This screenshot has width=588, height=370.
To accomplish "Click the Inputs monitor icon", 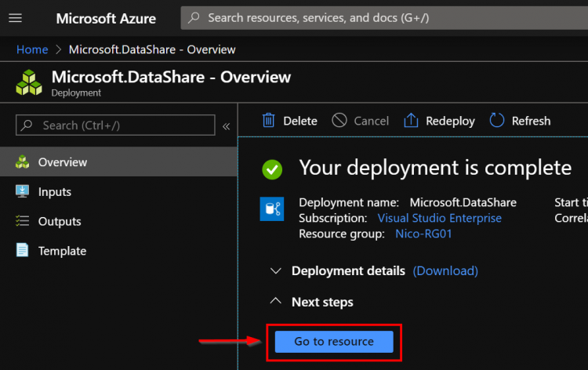I will (x=22, y=191).
